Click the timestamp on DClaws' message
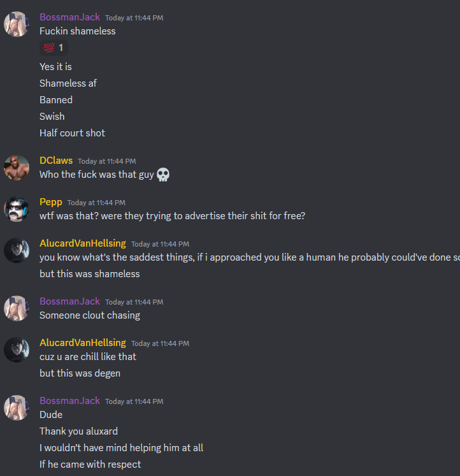Viewport: 460px width, 476px height. [x=107, y=161]
